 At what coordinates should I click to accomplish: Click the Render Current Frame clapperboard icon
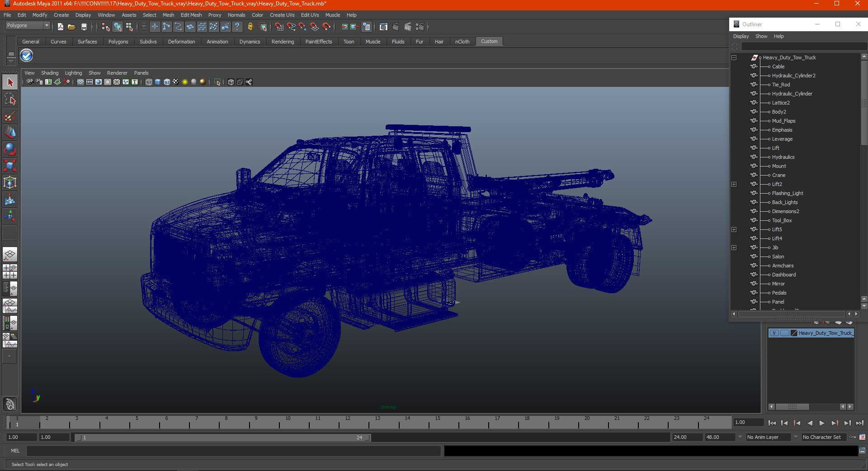point(396,27)
